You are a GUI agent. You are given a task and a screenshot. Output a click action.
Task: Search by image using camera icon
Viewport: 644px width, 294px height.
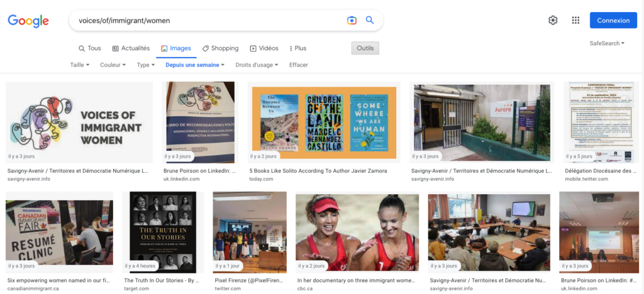(352, 20)
